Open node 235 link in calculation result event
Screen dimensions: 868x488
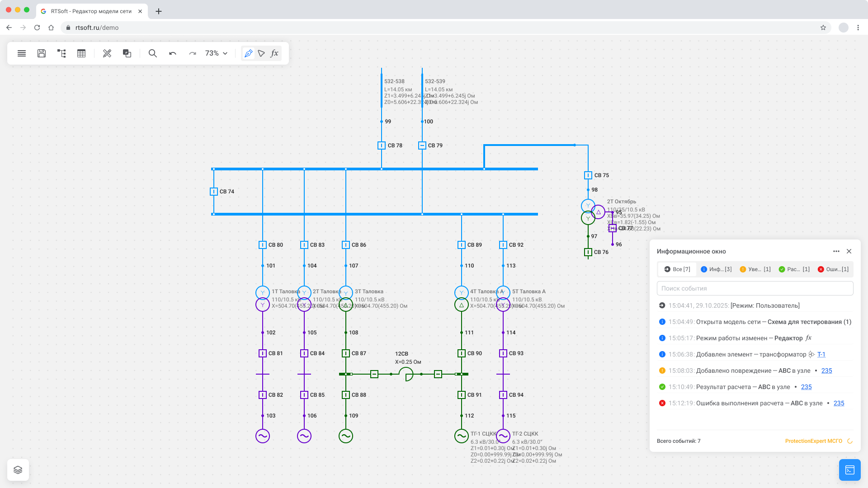pyautogui.click(x=807, y=387)
